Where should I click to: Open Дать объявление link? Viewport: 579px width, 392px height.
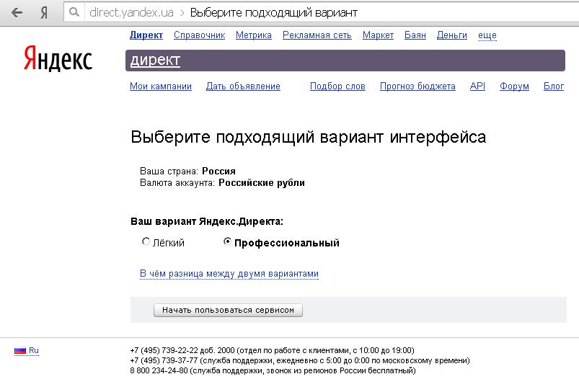243,86
